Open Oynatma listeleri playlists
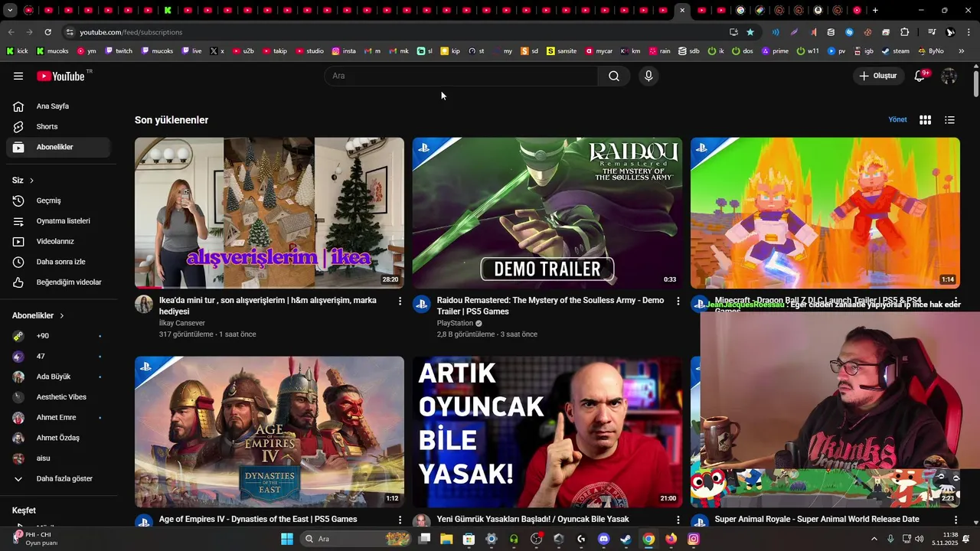Viewport: 980px width, 551px height. (x=58, y=221)
